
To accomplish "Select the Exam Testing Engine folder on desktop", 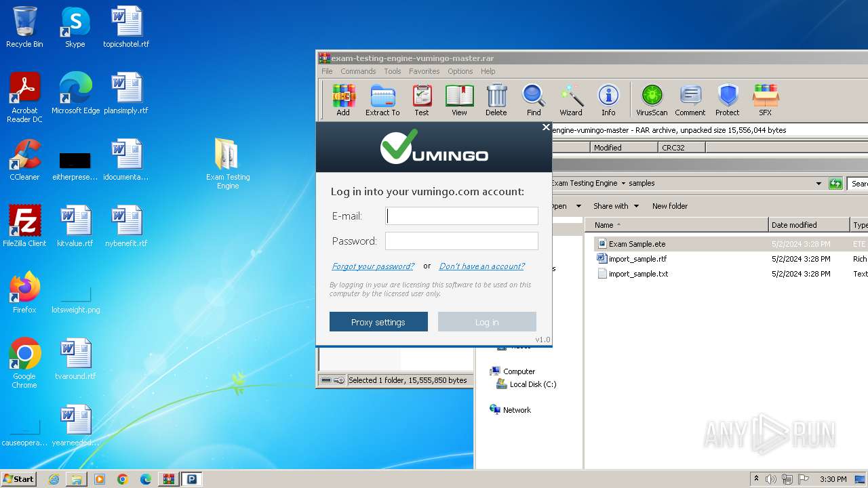I will [x=228, y=163].
